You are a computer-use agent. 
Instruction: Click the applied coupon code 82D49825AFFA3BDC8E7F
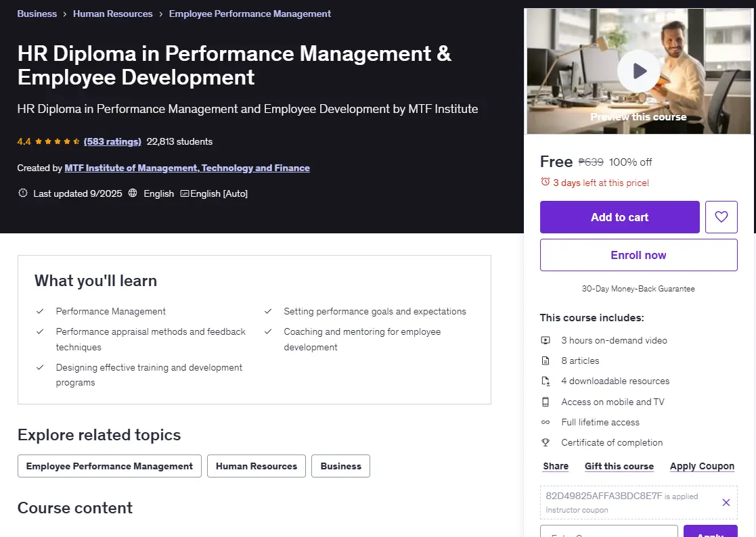[x=604, y=496]
